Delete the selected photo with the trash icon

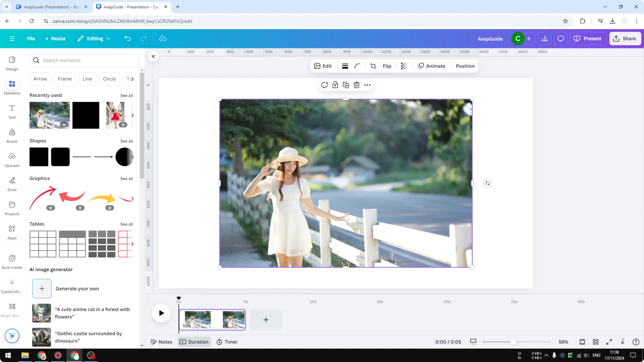[x=356, y=85]
